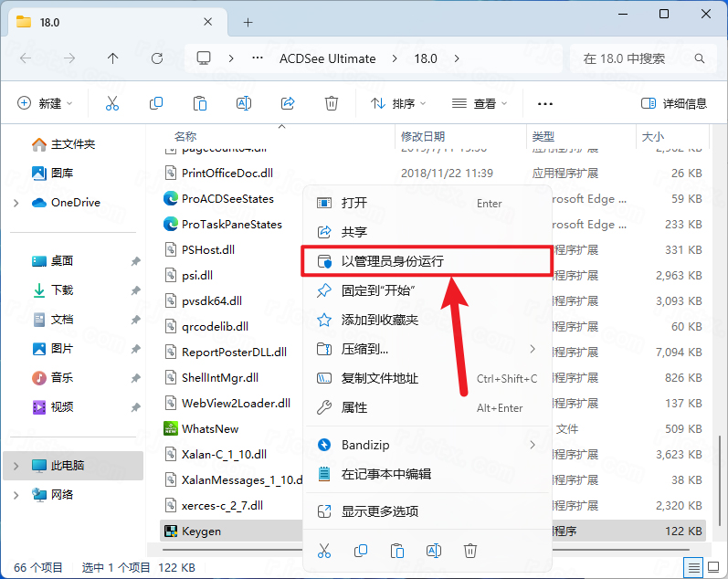Click the paste icon in toolbar
This screenshot has height=579, width=728.
200,103
